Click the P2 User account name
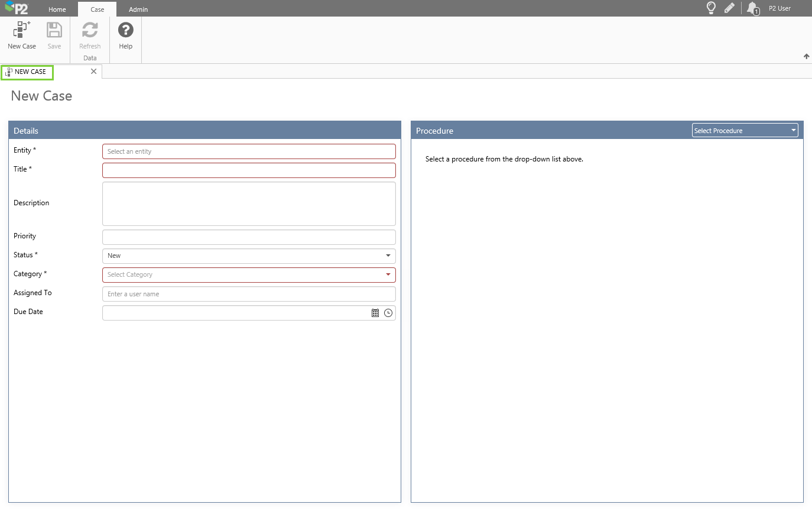 pos(779,8)
